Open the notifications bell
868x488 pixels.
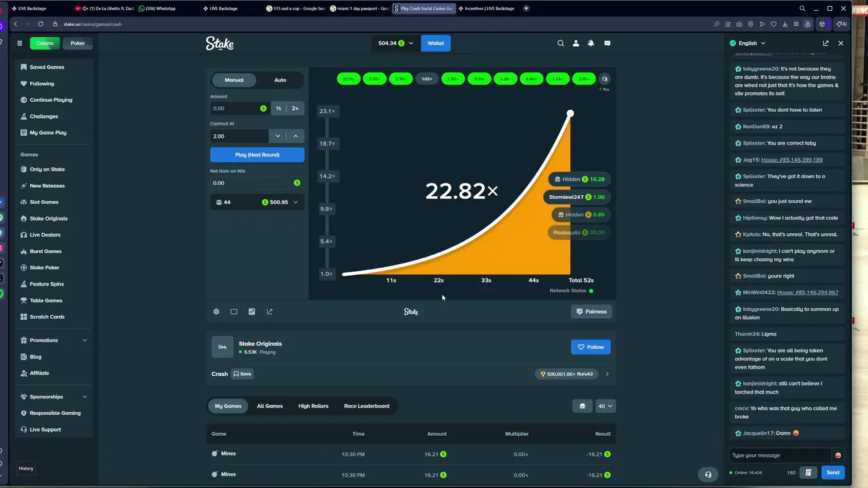pyautogui.click(x=591, y=43)
